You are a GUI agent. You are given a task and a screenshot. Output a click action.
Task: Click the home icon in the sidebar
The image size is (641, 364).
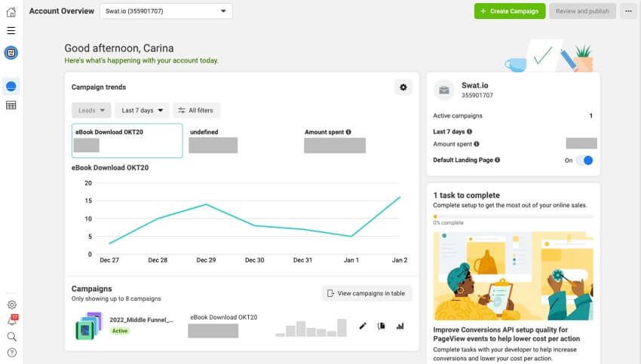[x=11, y=11]
